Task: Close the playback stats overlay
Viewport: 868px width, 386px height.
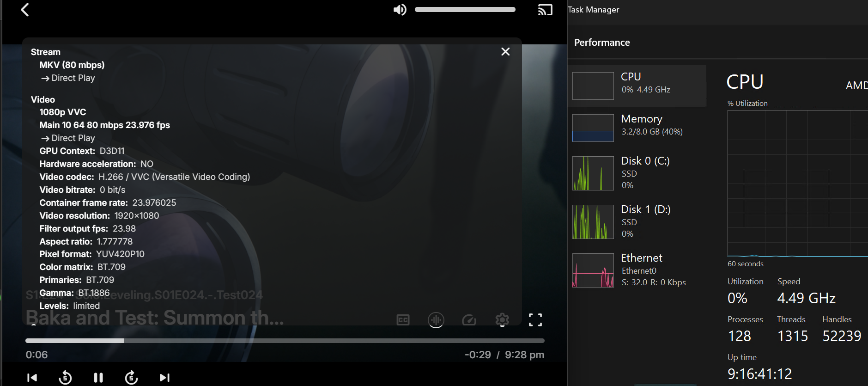Action: (x=506, y=52)
